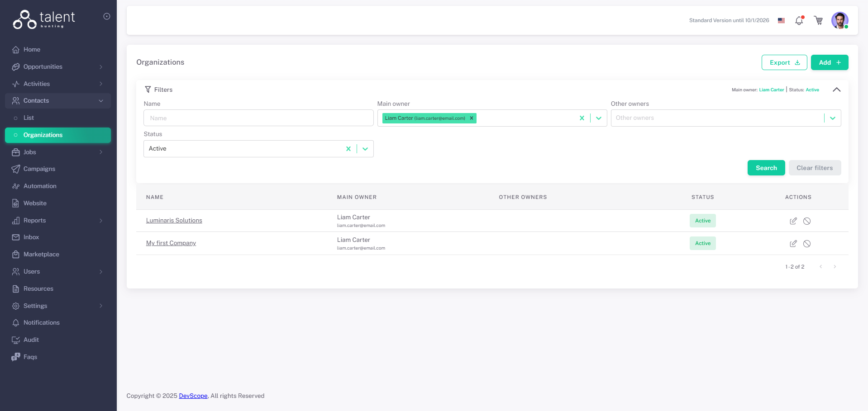Image resolution: width=868 pixels, height=411 pixels.
Task: Remove the Liam Carter owner tag
Action: [x=471, y=118]
